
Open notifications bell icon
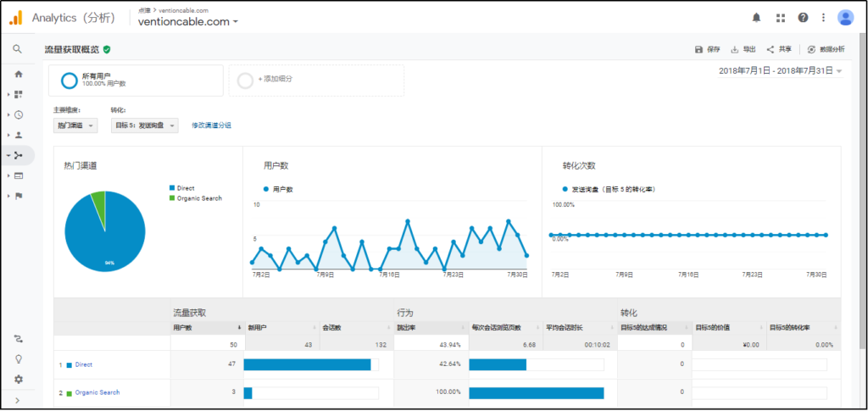[x=756, y=18]
